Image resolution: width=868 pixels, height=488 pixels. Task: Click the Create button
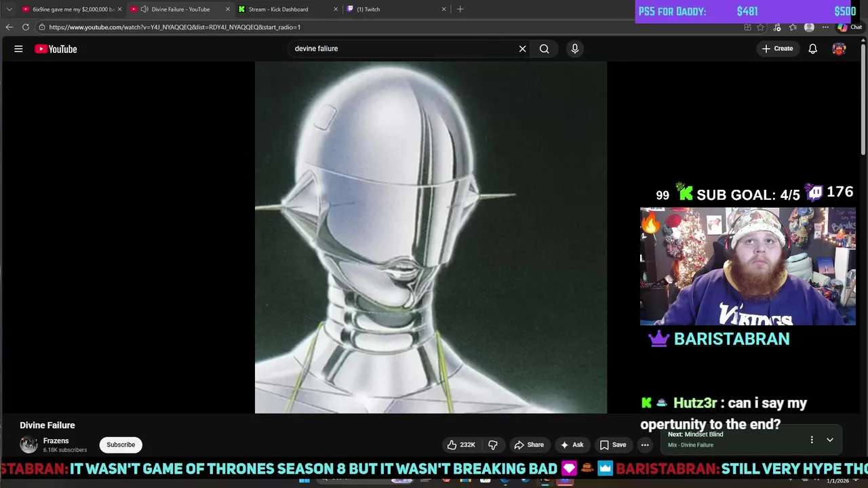pos(777,49)
